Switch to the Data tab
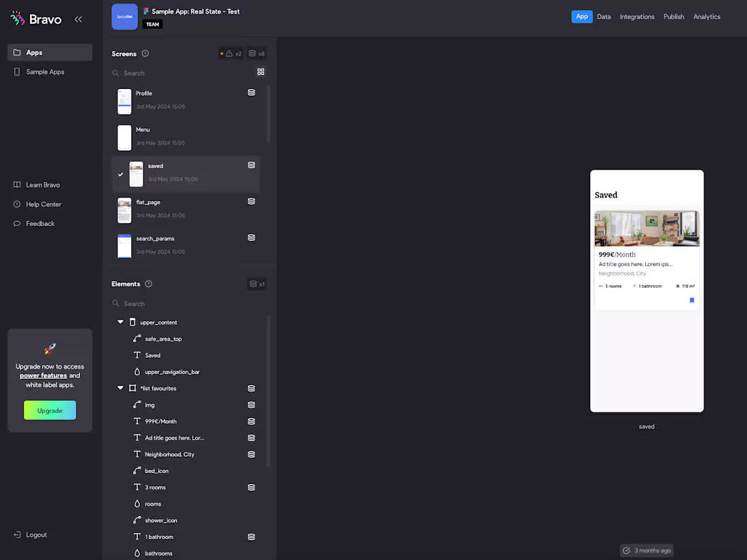The height and width of the screenshot is (560, 747). pyautogui.click(x=604, y=17)
